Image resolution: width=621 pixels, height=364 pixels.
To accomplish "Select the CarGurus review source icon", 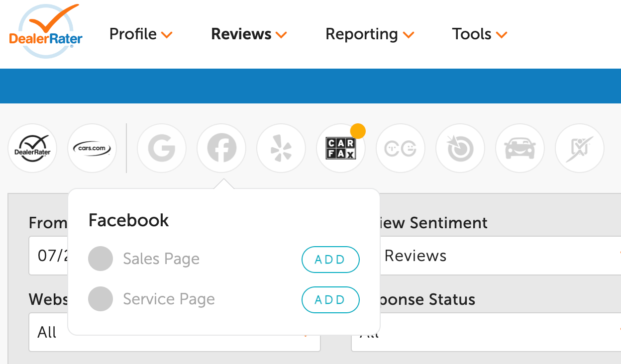I will [401, 148].
